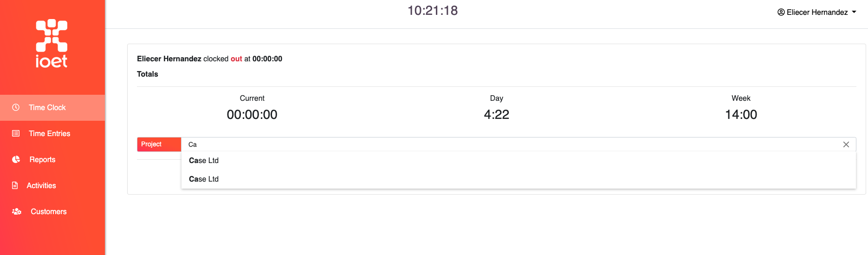Image resolution: width=868 pixels, height=255 pixels.
Task: Open the Eliecer Hernandez user menu
Action: click(817, 12)
